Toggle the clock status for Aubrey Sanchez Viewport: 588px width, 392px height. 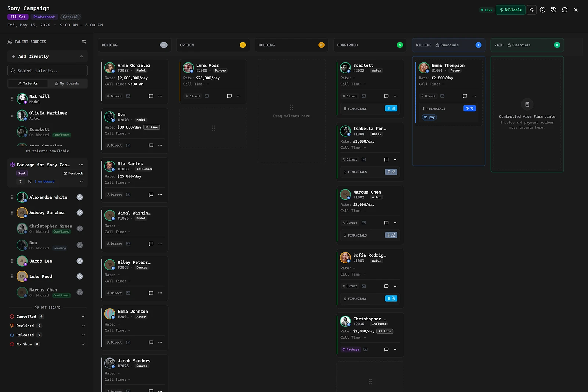pos(80,213)
